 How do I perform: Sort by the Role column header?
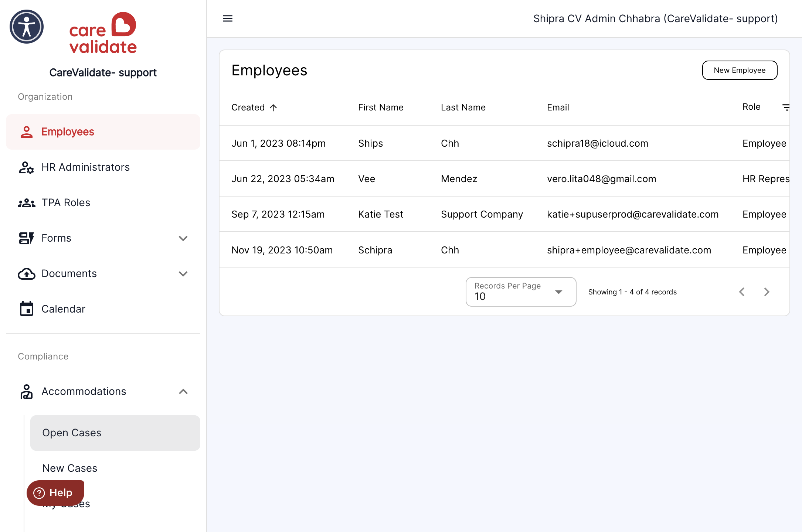[x=751, y=107]
